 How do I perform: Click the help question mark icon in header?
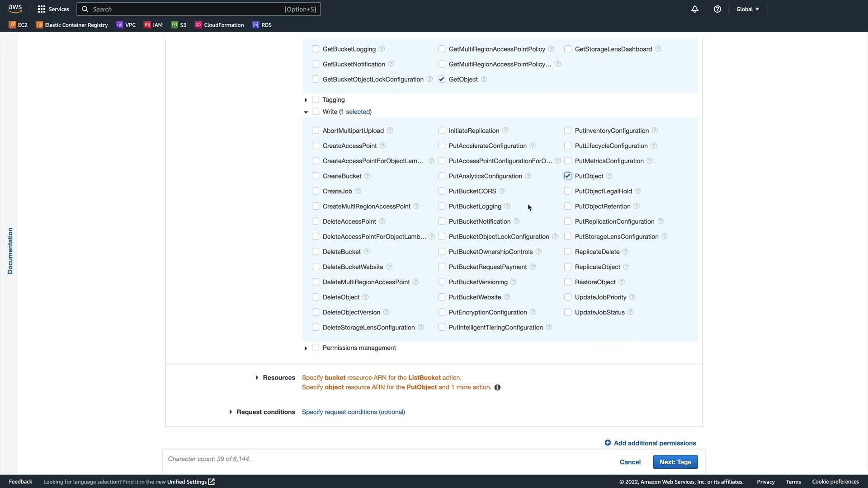717,9
